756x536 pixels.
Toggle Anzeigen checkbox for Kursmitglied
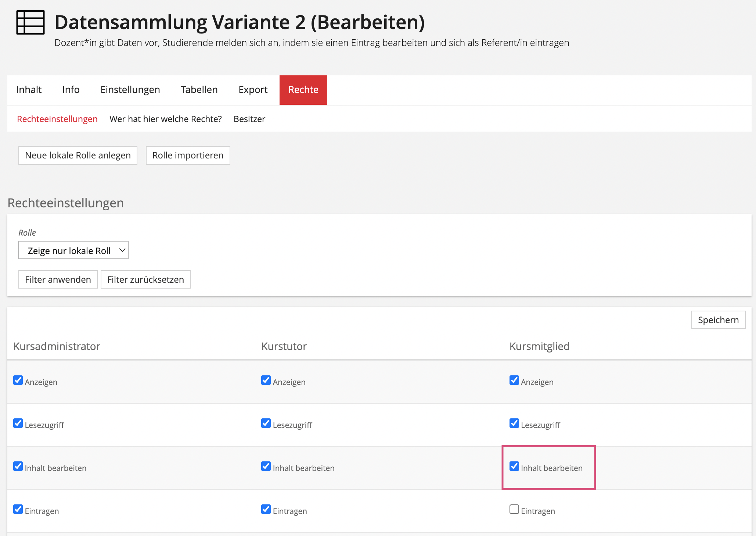(514, 380)
